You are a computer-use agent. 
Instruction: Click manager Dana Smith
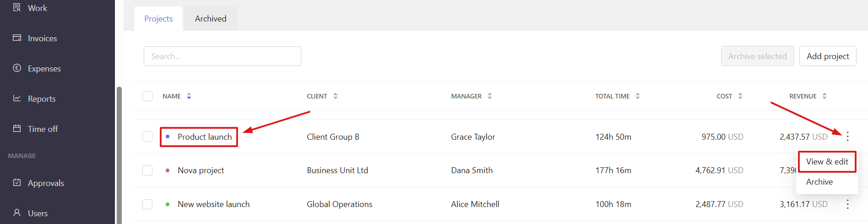[x=472, y=170]
